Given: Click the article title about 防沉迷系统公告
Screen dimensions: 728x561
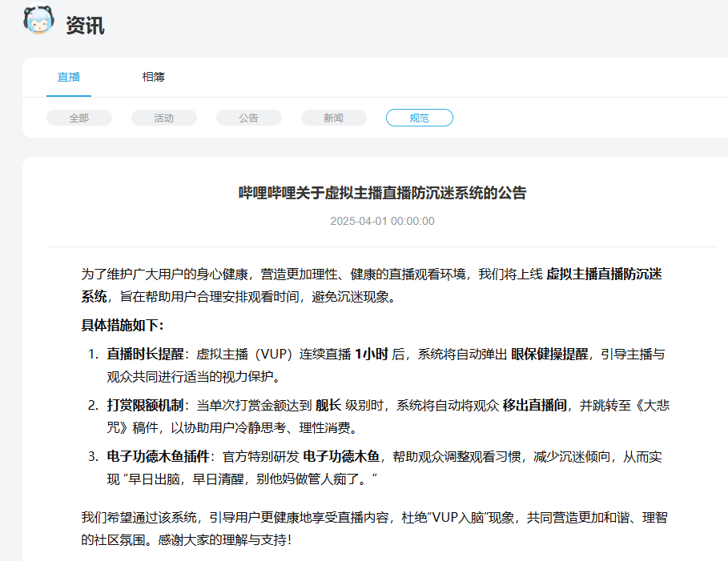Looking at the screenshot, I should [x=383, y=193].
